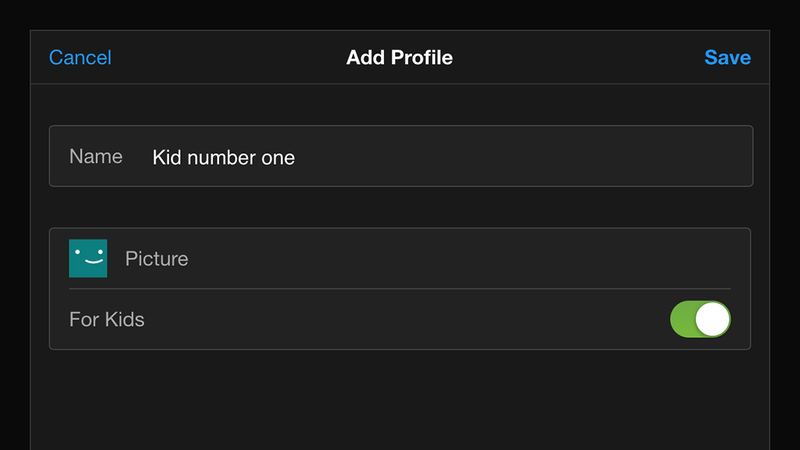The width and height of the screenshot is (800, 450).
Task: Click the word number in the name field
Action: coord(221,158)
